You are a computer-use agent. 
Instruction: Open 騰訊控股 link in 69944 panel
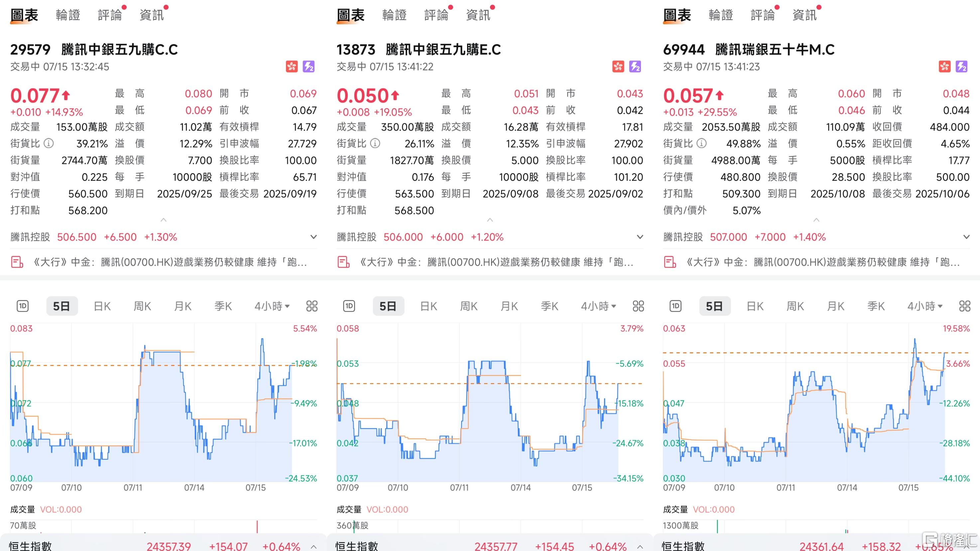click(x=683, y=237)
